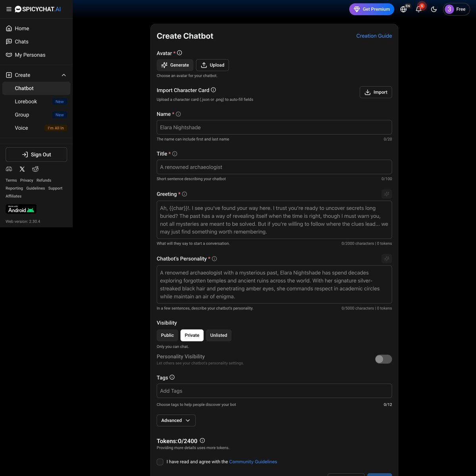Click the SpicyChat.AI logo
The width and height of the screenshot is (476, 476).
[38, 9]
